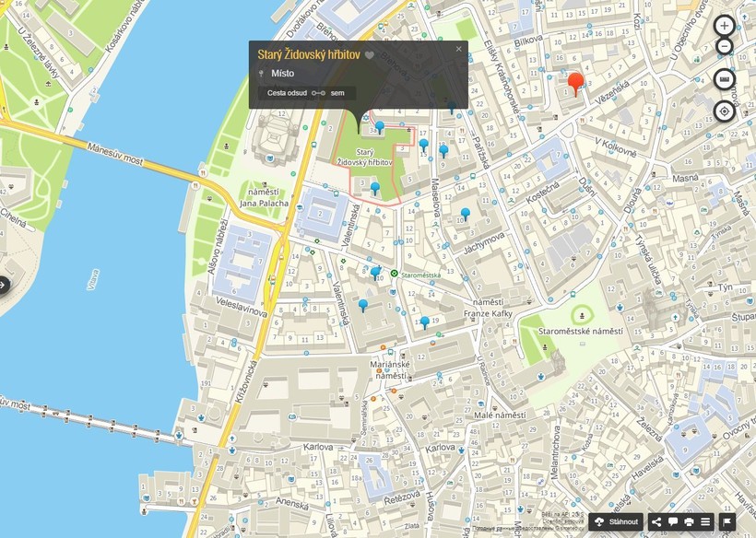Click blue pin above number 9 east of Maiselova
This screenshot has width=756, height=538.
(x=443, y=151)
